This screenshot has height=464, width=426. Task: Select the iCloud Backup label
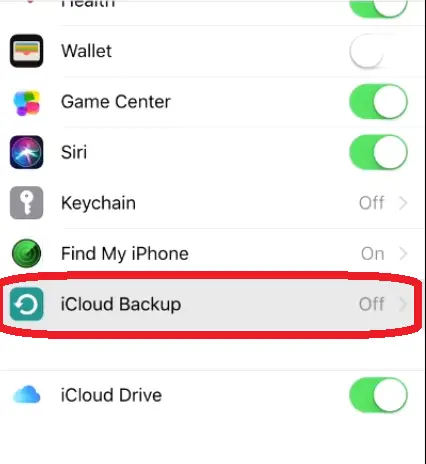coord(121,305)
